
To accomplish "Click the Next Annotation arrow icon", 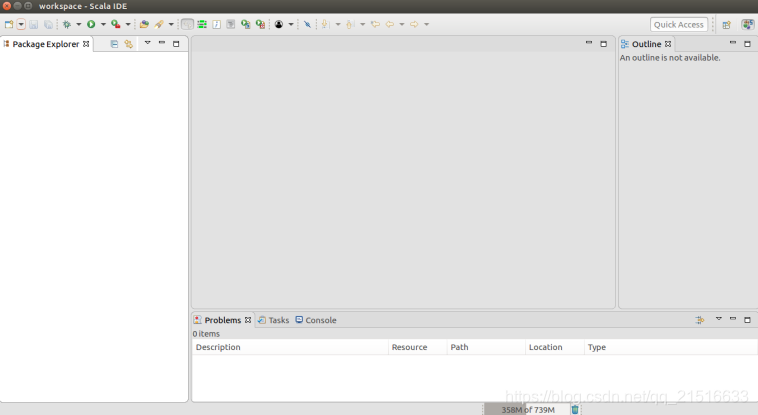I will point(325,24).
